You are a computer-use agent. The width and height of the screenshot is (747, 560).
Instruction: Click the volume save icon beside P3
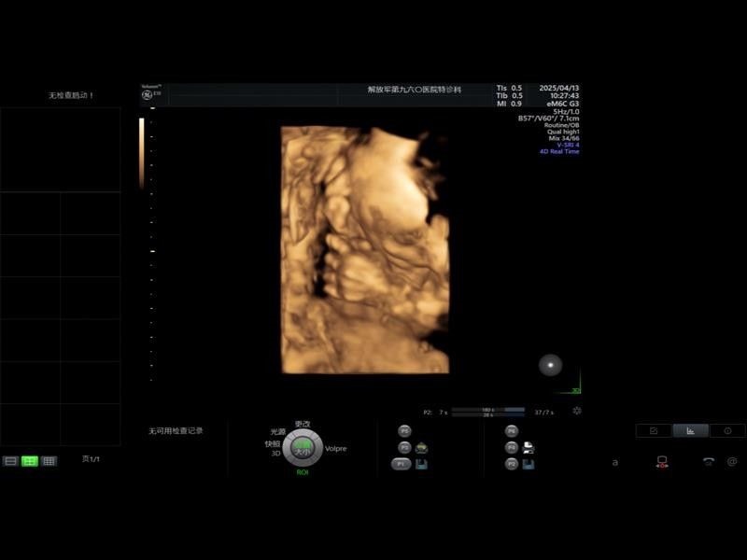point(421,448)
